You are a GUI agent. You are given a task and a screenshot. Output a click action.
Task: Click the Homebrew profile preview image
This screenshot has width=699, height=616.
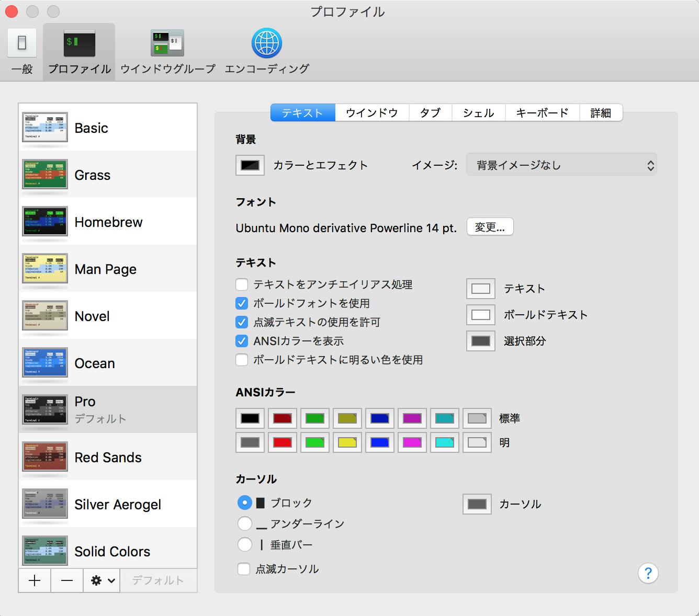[x=44, y=221]
